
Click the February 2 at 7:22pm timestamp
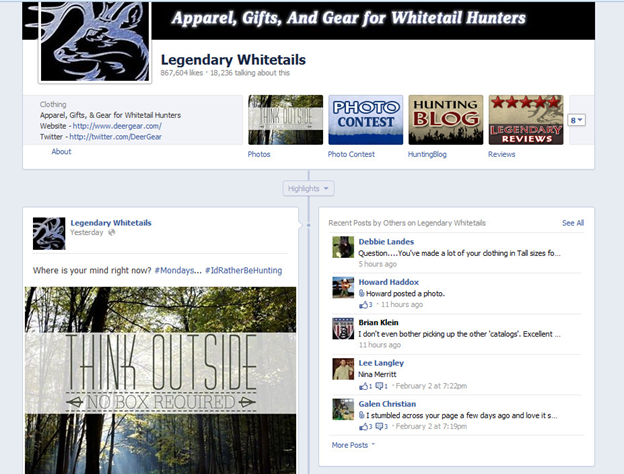coord(431,386)
